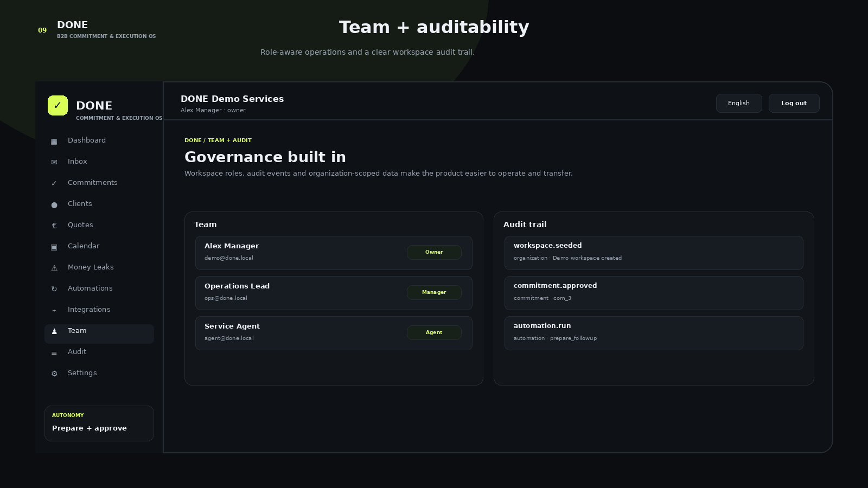Viewport: 868px width, 488px height.
Task: Click the Owner role badge
Action: [x=434, y=252]
